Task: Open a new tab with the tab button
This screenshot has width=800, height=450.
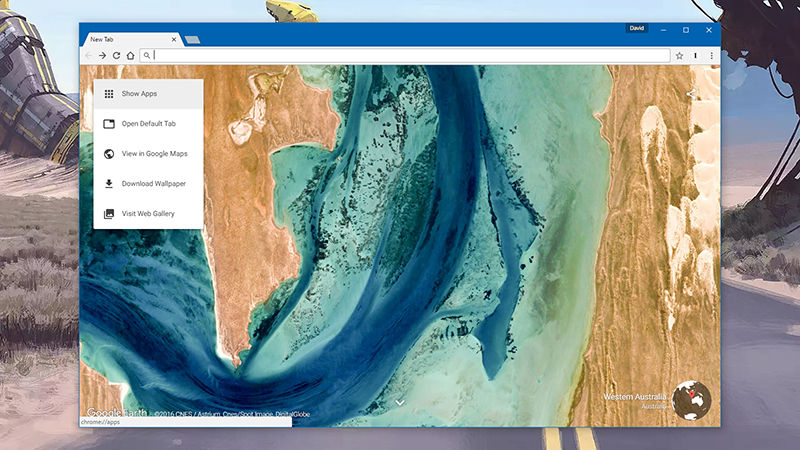Action: (192, 40)
